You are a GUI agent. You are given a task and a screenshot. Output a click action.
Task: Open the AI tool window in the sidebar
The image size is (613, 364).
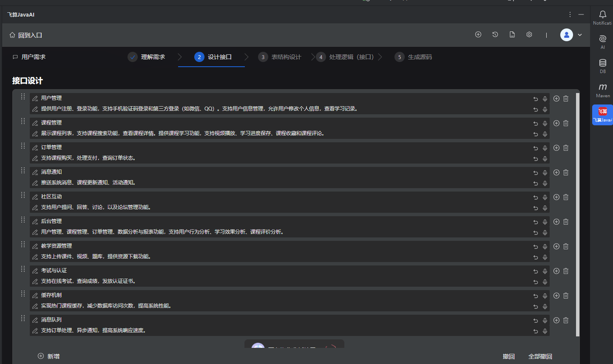[x=603, y=42]
